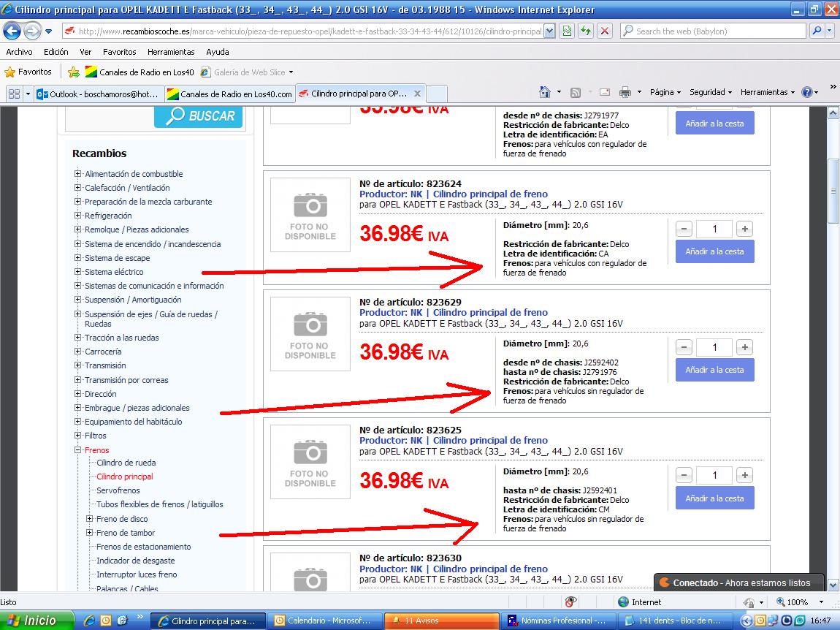Expand the Sistema eléctrico category

tap(77, 272)
